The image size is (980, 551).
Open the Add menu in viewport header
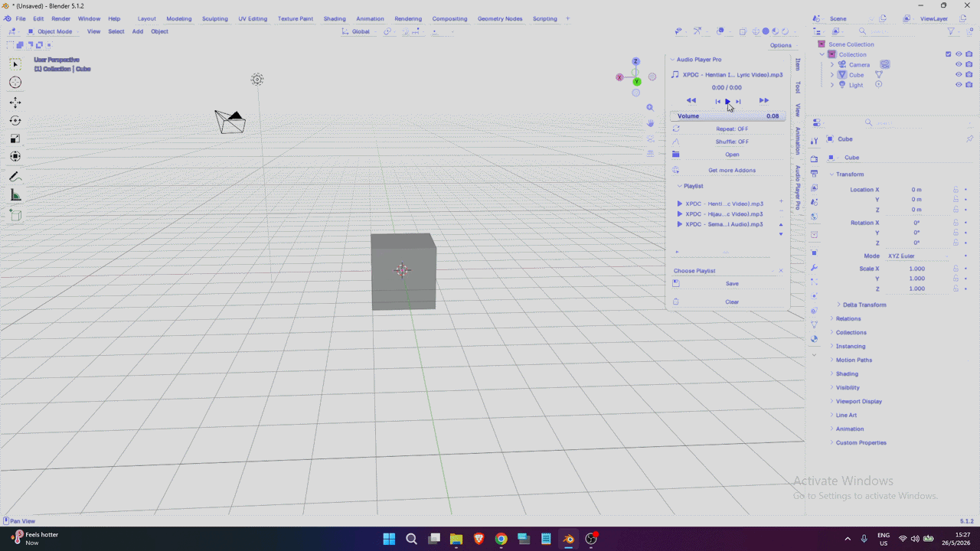coord(138,31)
